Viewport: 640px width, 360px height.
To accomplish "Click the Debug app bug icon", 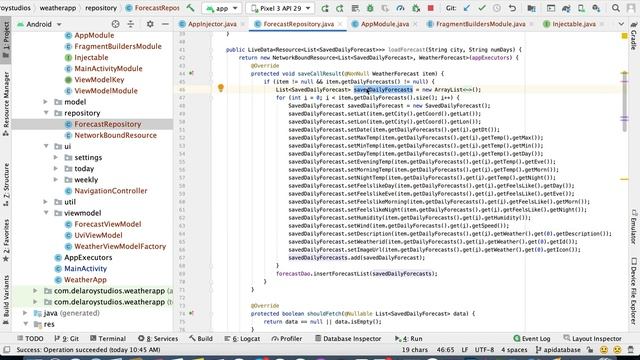I will tap(370, 8).
